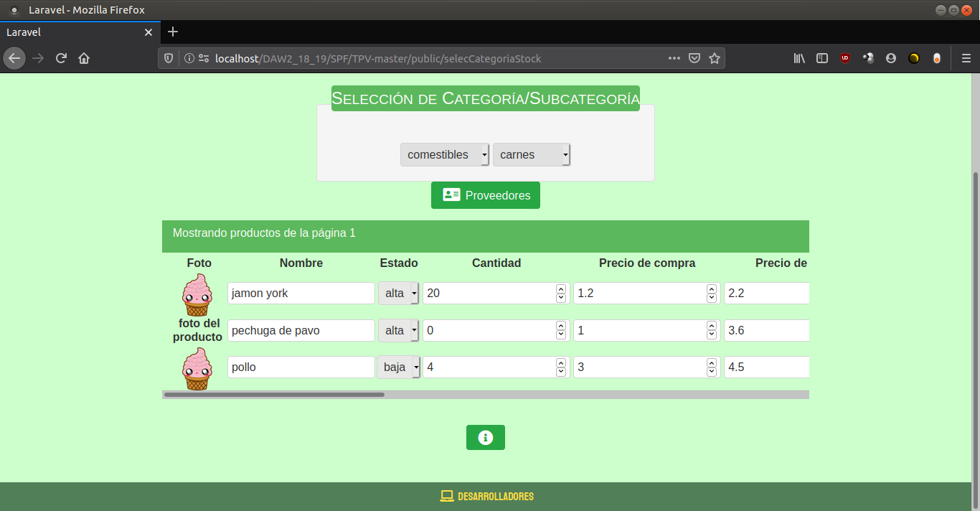Bookmark this page with the star icon
Image resolution: width=980 pixels, height=511 pixels.
714,58
